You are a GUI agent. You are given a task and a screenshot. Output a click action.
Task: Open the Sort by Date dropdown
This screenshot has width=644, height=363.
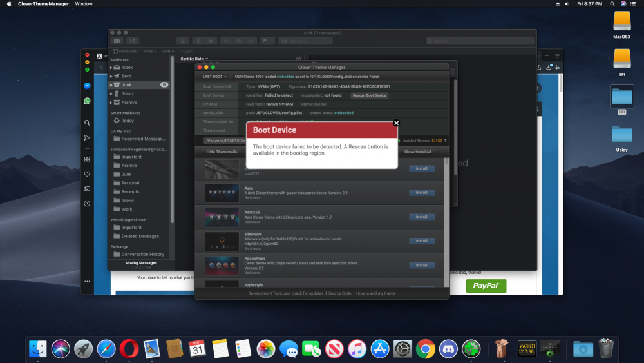(194, 59)
